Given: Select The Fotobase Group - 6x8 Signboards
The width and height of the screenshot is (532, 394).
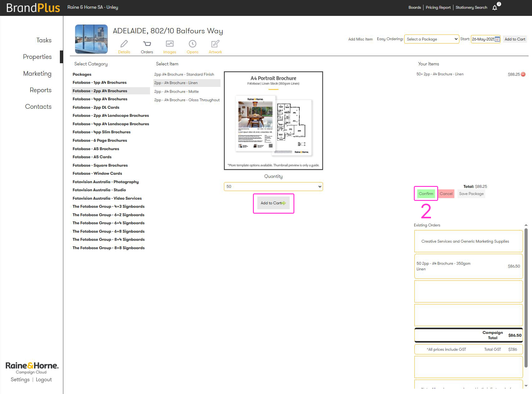Looking at the screenshot, I should (109, 231).
